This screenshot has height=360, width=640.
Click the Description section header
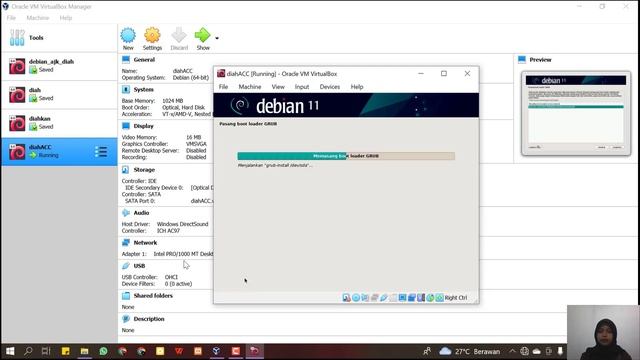click(149, 319)
